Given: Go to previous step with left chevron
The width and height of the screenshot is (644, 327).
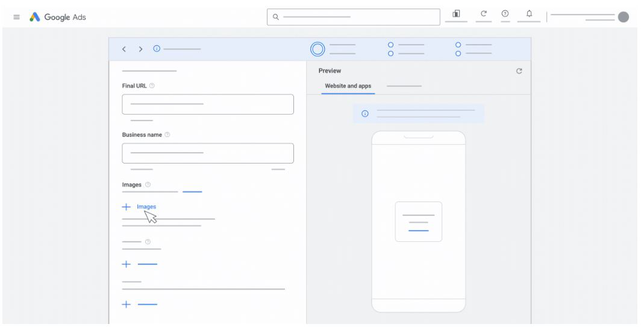Looking at the screenshot, I should coord(124,49).
